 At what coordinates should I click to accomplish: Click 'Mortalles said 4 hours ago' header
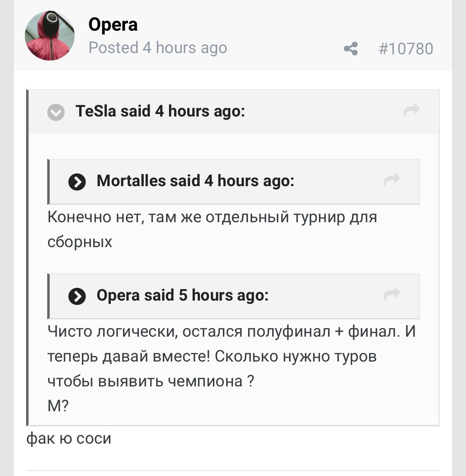195,181
